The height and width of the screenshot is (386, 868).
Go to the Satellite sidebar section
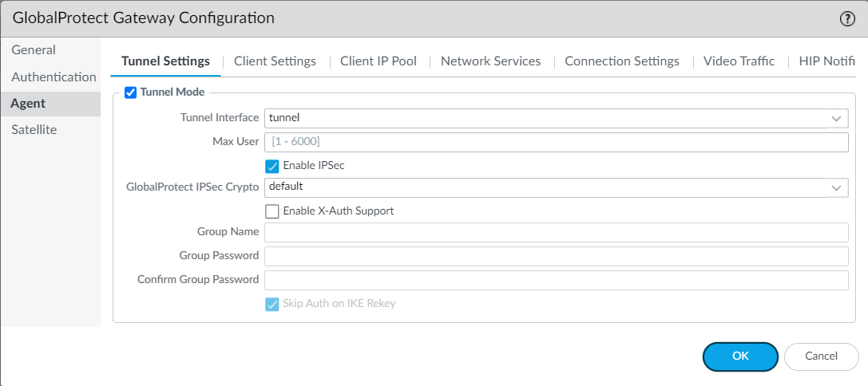coord(34,130)
